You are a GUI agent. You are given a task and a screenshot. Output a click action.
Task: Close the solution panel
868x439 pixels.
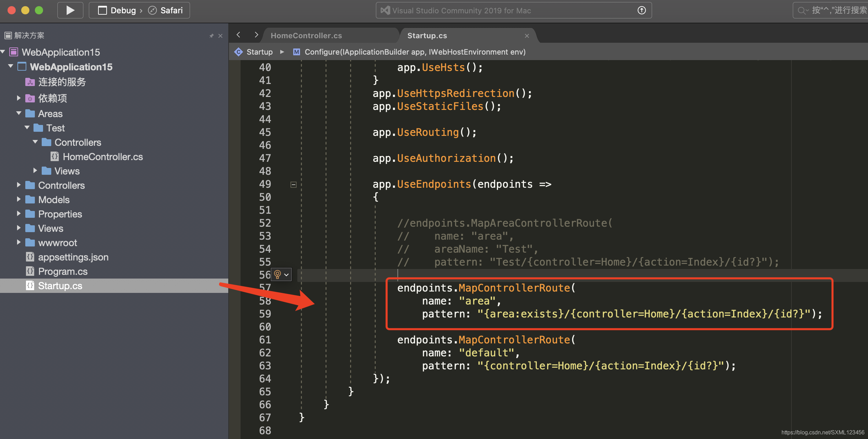[x=220, y=36]
